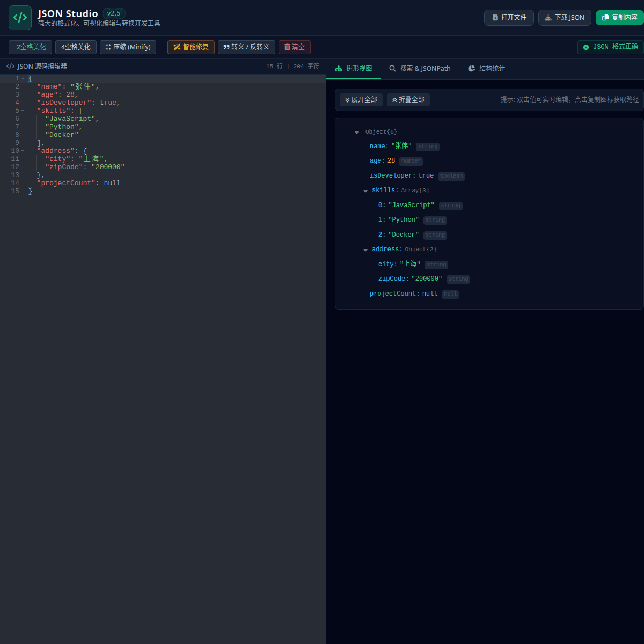
Task: Click the JSON 格式正确 status badge
Action: tap(611, 47)
